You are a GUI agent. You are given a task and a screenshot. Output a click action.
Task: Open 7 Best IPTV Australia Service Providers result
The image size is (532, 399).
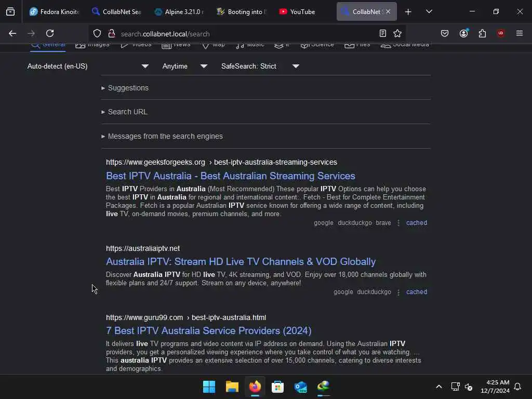pyautogui.click(x=209, y=330)
